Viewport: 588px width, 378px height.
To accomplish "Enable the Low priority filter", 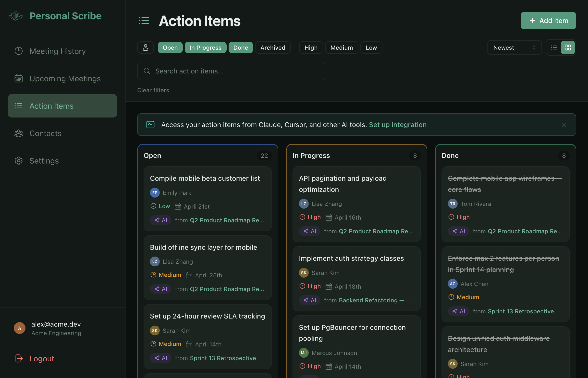I will coord(371,48).
